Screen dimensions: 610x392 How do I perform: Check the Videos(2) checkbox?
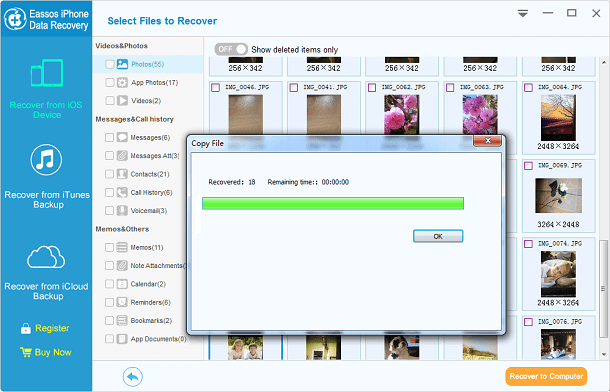click(x=110, y=101)
